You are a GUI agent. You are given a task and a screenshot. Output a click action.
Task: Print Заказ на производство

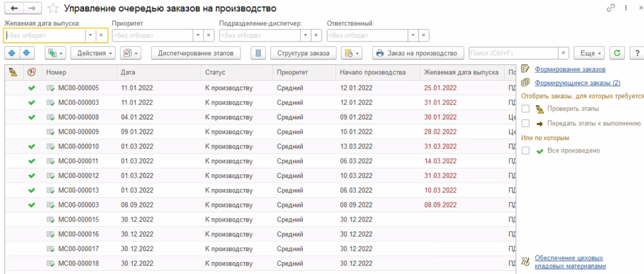[418, 53]
